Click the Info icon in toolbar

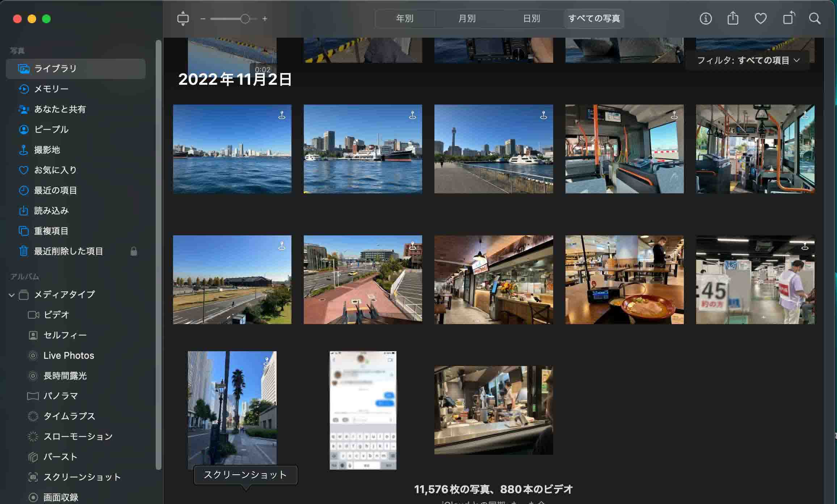tap(706, 18)
